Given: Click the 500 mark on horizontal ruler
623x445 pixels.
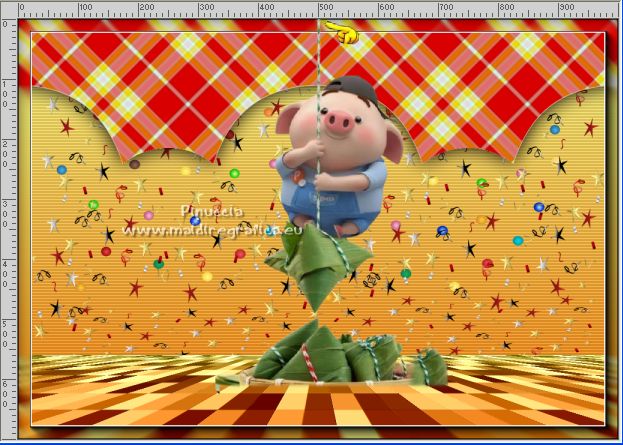Looking at the screenshot, I should pyautogui.click(x=326, y=7).
